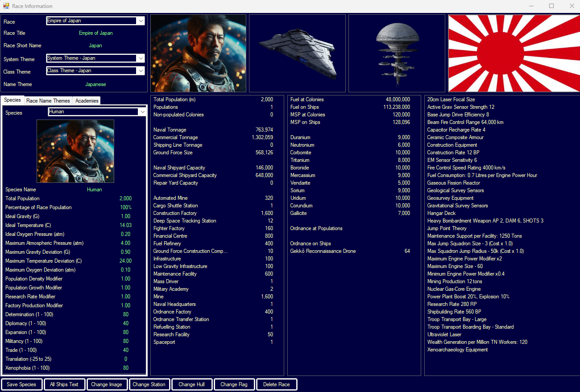Click the Hangar Deck entry
The image size is (580, 392).
(x=441, y=213)
